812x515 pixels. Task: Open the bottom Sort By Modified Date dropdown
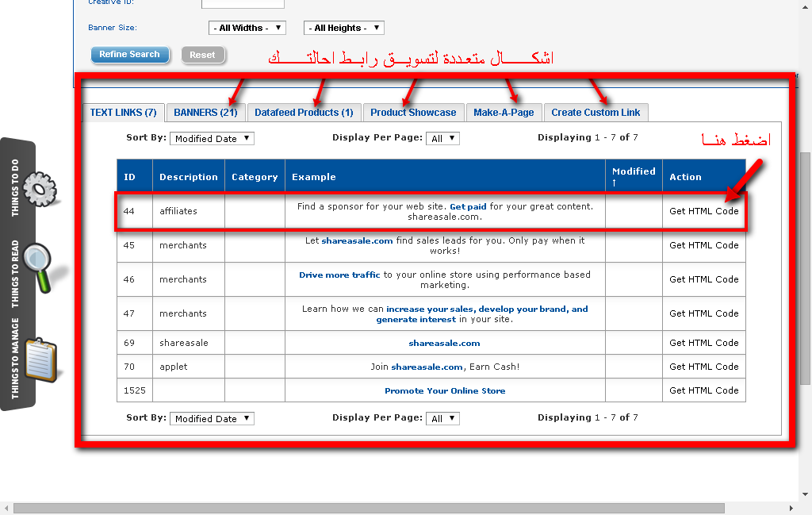[212, 418]
